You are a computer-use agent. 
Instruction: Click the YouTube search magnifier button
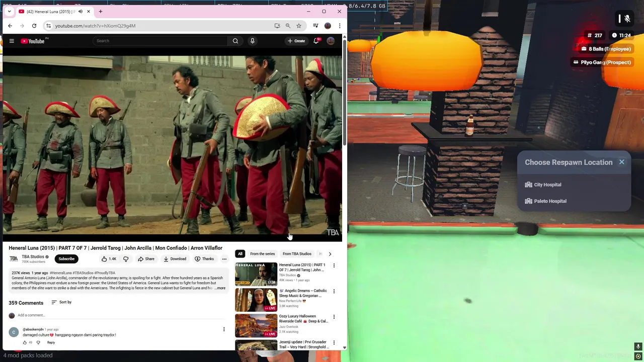[235, 41]
